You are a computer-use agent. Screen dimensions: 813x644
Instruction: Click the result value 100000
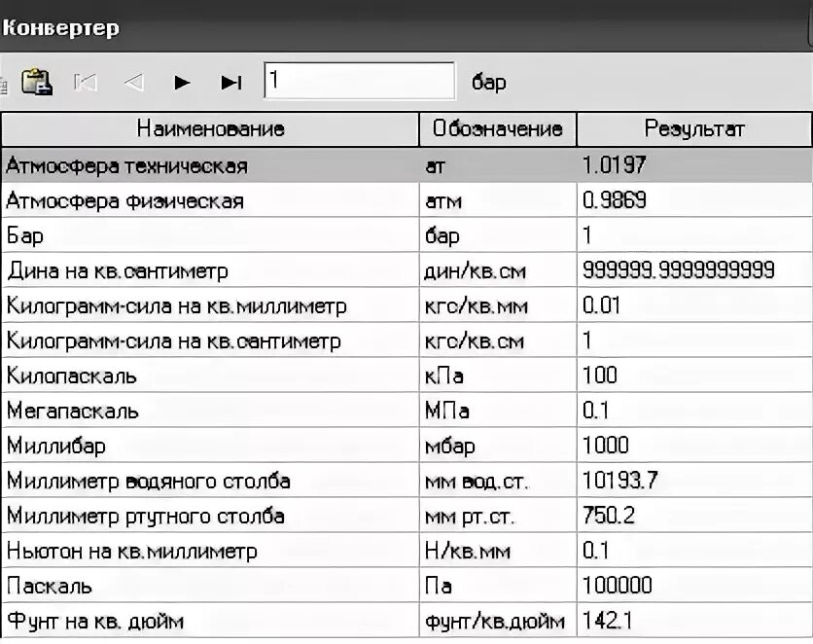[617, 586]
